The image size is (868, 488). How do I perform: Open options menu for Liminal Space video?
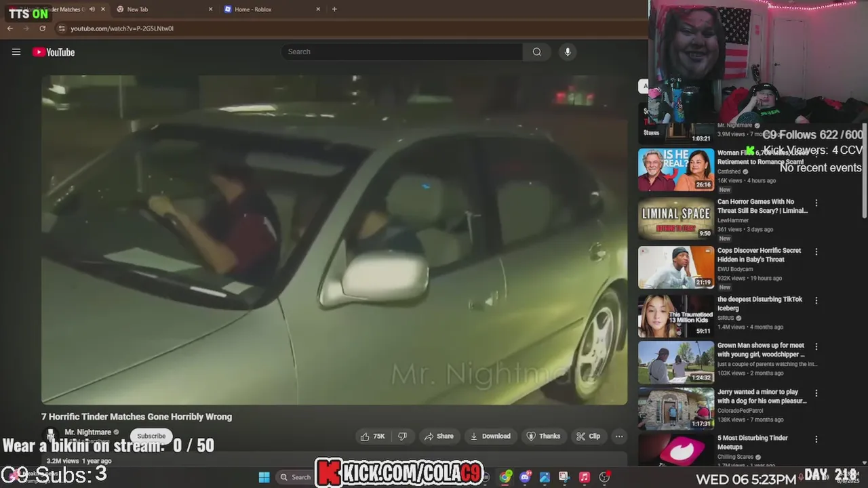point(816,203)
